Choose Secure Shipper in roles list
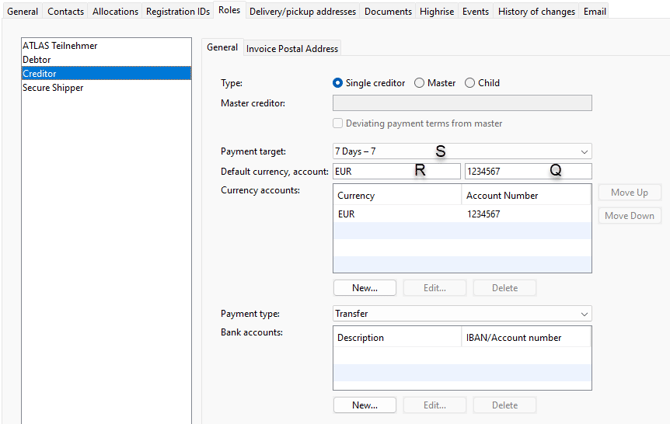The image size is (670, 424). point(53,88)
